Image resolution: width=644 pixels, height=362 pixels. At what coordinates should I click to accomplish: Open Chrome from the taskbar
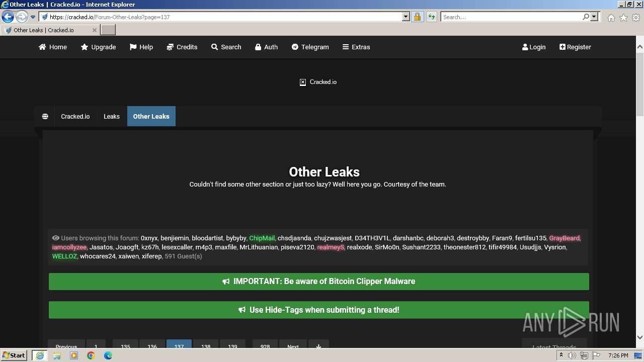point(91,355)
